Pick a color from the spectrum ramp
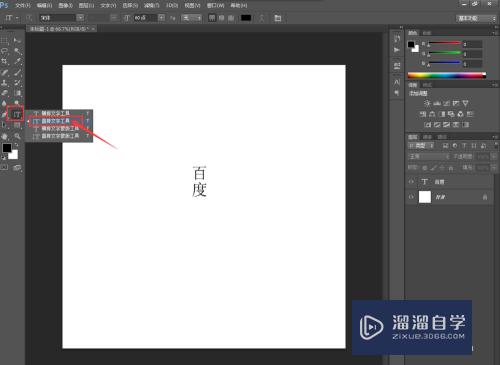This screenshot has width=500, height=365. [x=447, y=76]
